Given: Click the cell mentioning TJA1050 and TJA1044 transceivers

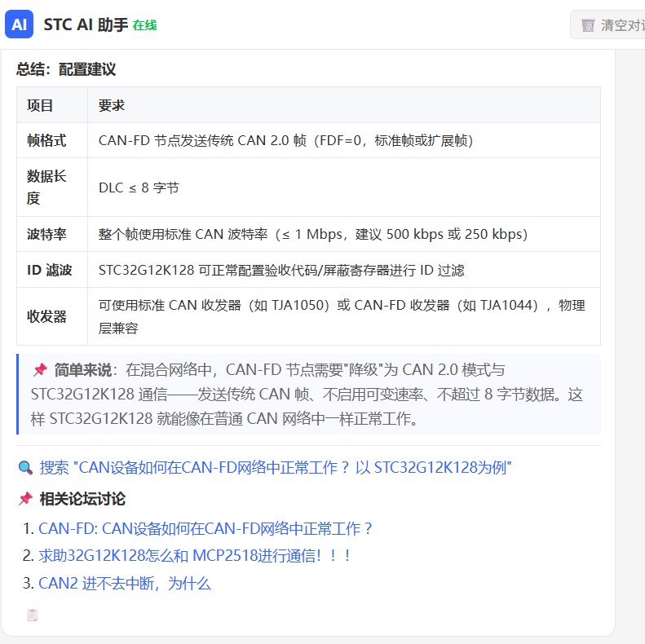Looking at the screenshot, I should pyautogui.click(x=344, y=316).
